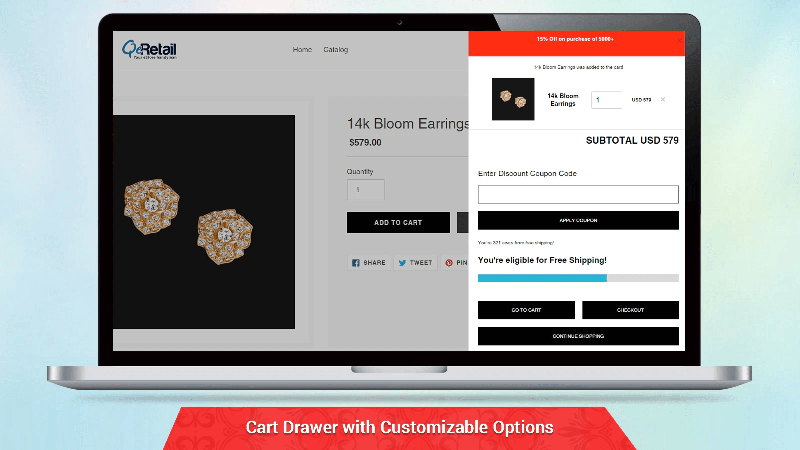Viewport: 800px width, 450px height.
Task: Close the red discount banner
Action: click(679, 40)
